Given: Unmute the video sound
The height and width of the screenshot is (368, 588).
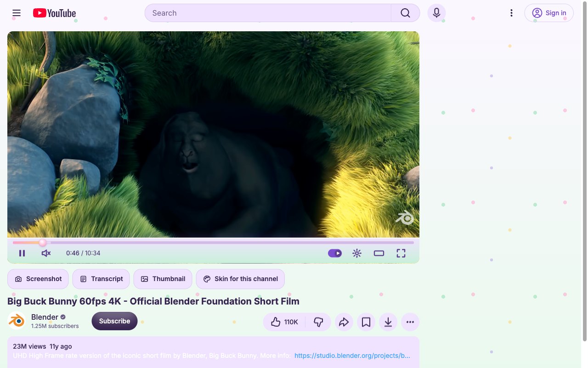Looking at the screenshot, I should tap(46, 253).
